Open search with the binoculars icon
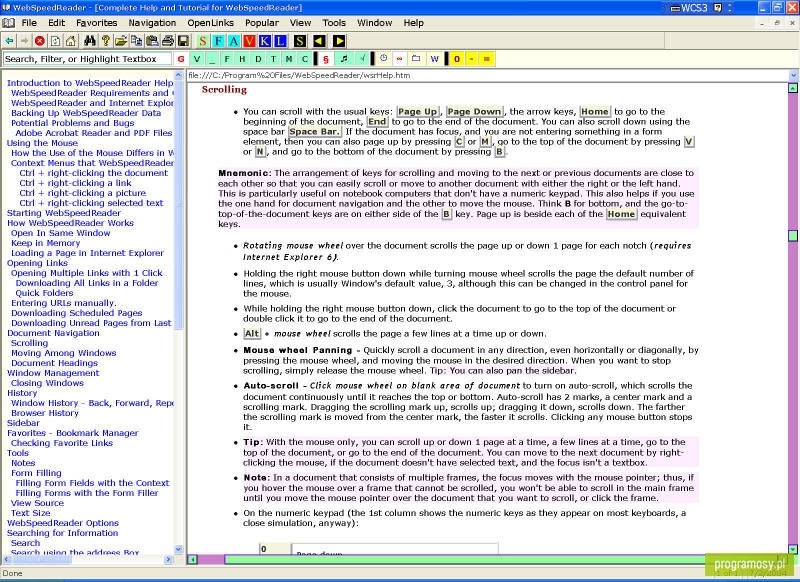This screenshot has width=800, height=582. (90, 41)
